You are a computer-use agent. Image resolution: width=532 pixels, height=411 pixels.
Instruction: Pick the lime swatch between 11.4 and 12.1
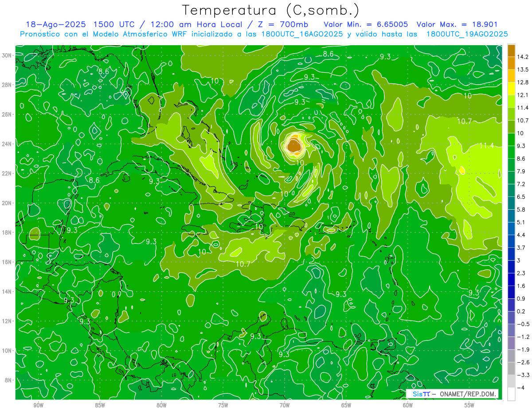click(511, 102)
